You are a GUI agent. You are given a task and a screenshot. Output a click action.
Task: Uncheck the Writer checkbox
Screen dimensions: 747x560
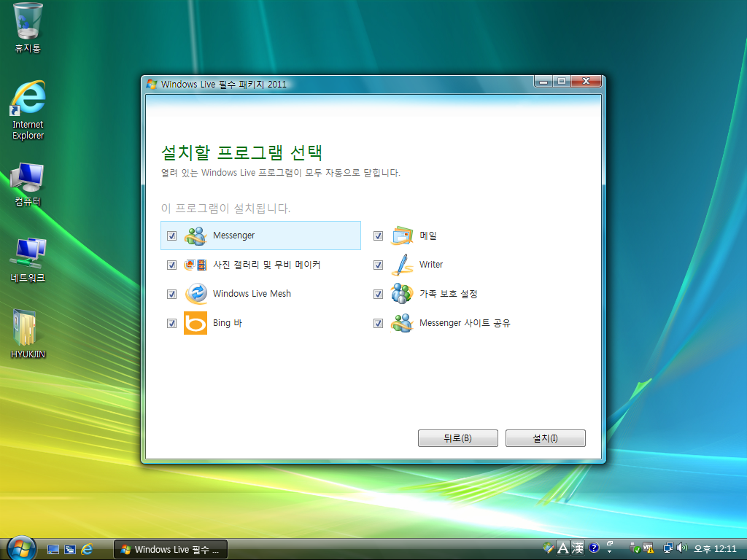[x=379, y=265]
